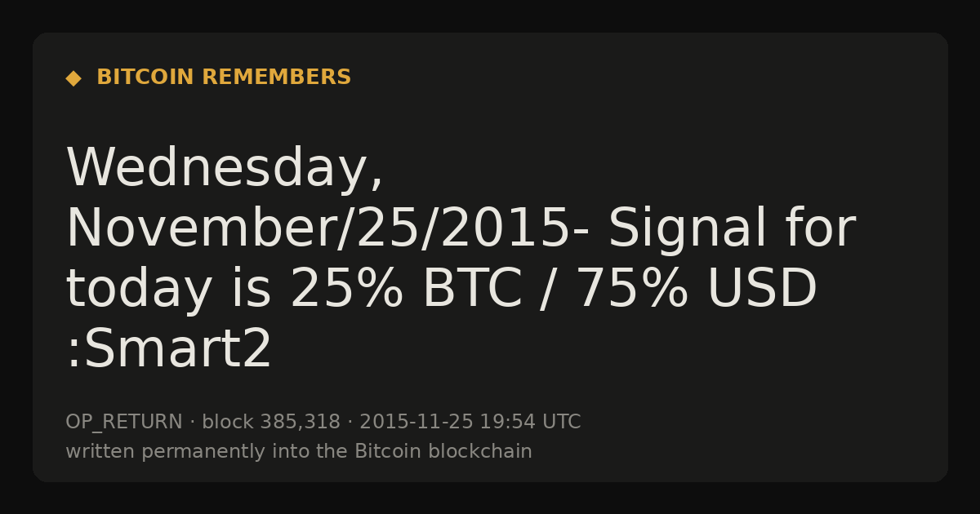Click the words Signal for
The image size is (980, 514).
732,229
